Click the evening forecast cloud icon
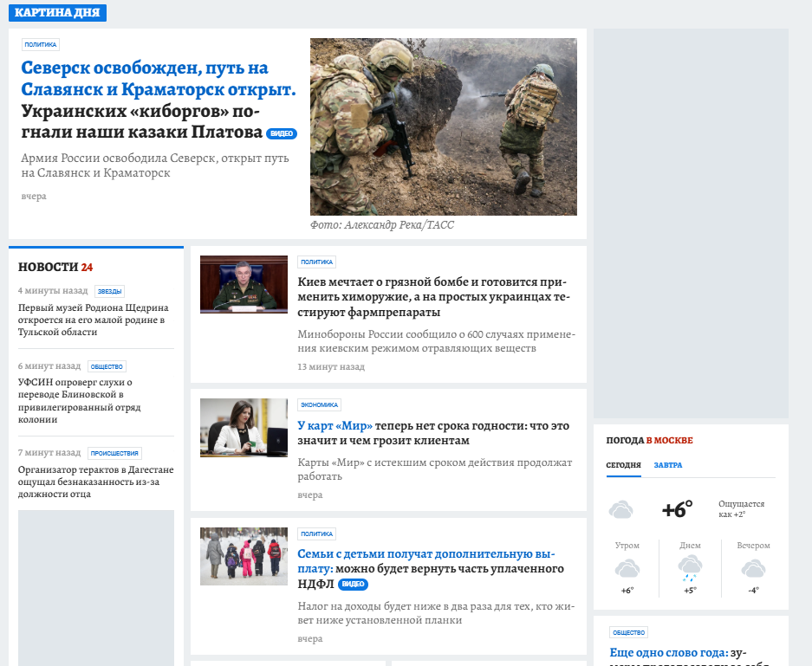Screen dimensions: 812x666 point(753,569)
